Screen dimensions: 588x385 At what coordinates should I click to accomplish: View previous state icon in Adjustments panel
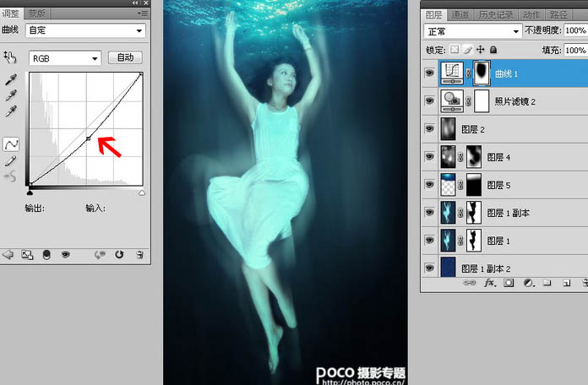[x=100, y=255]
